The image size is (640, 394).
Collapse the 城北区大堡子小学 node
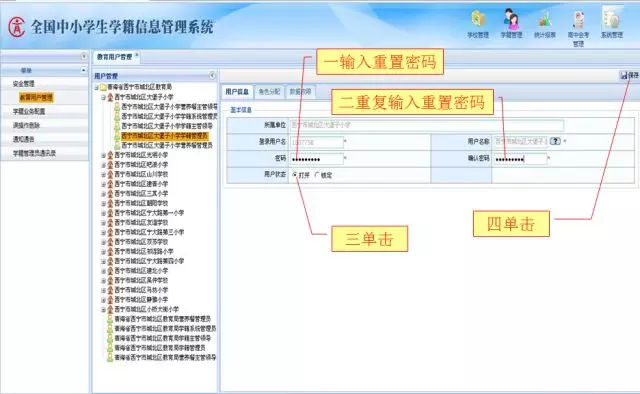point(103,97)
